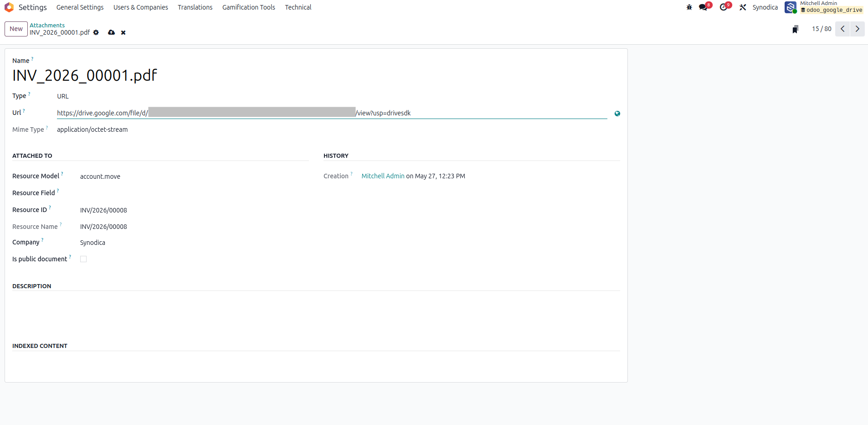Click Resource Name INV/2026/00008 value
Viewport: 868px width, 425px height.
point(103,227)
